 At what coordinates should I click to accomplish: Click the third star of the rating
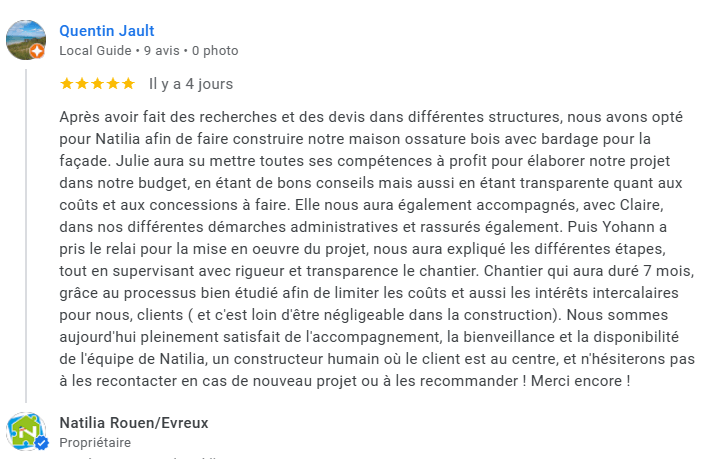(x=97, y=83)
